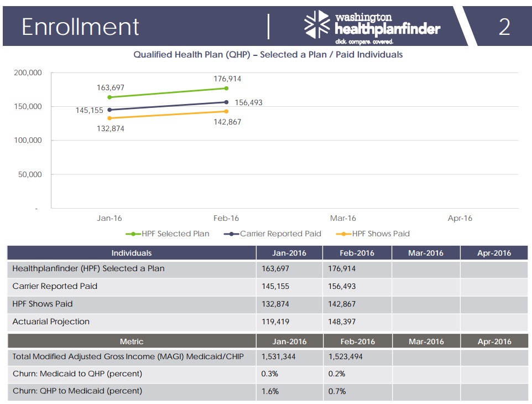532x404 pixels.
Task: Select the Mar-2016 column header in Individuals table
Action: pyautogui.click(x=426, y=253)
